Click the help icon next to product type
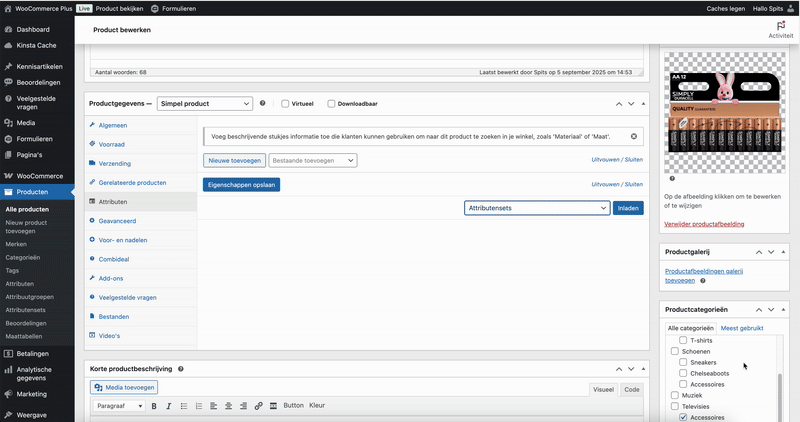Viewport: 800px width, 422px height. [263, 103]
